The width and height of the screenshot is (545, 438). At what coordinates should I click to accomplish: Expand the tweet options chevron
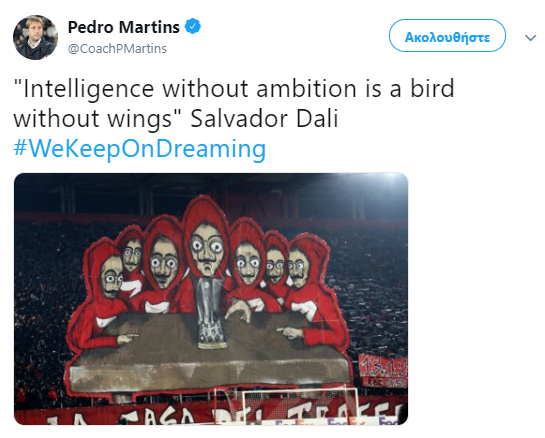530,38
